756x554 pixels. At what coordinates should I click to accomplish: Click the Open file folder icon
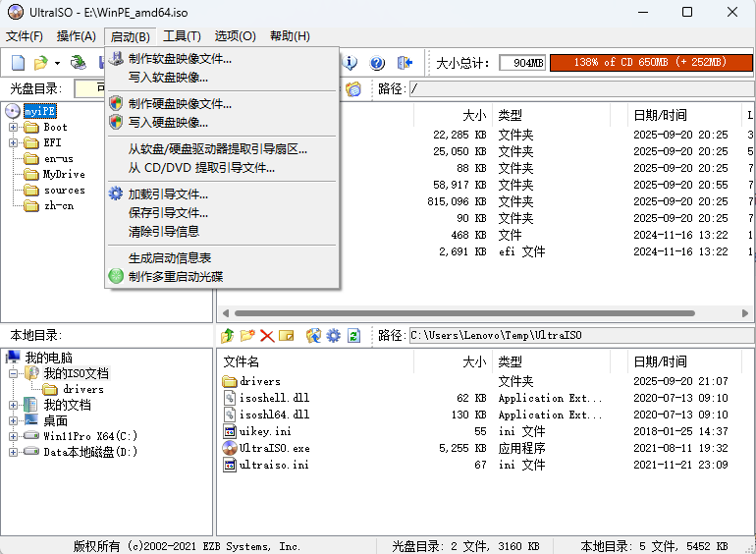[x=40, y=63]
